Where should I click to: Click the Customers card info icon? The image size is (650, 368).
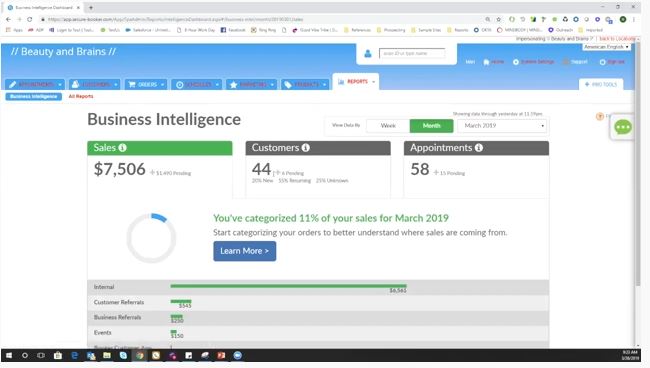306,148
